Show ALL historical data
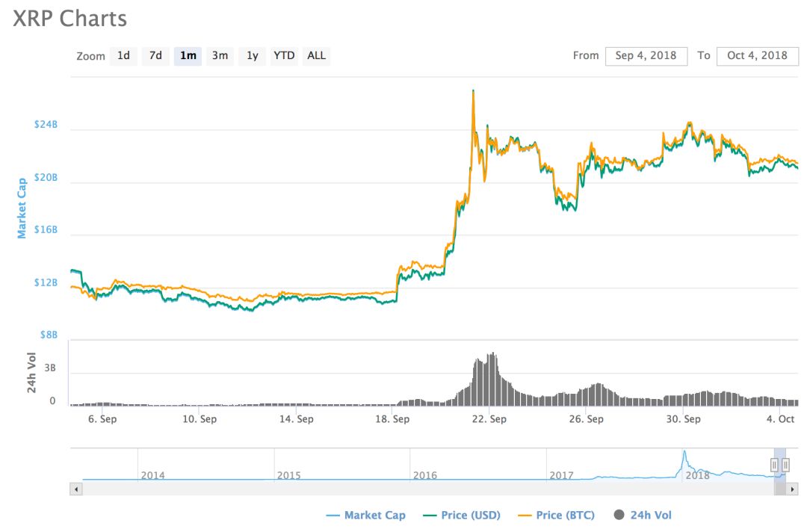The height and width of the screenshot is (532, 807). pyautogui.click(x=317, y=55)
